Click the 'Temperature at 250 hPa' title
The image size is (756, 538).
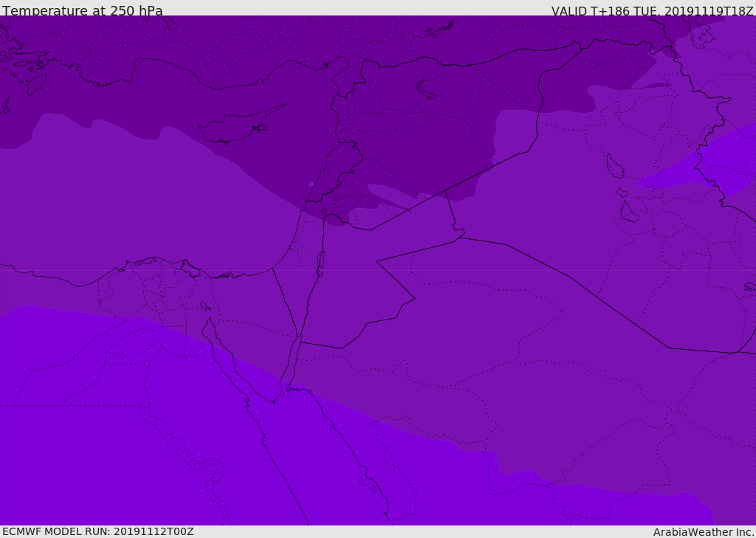click(x=82, y=11)
